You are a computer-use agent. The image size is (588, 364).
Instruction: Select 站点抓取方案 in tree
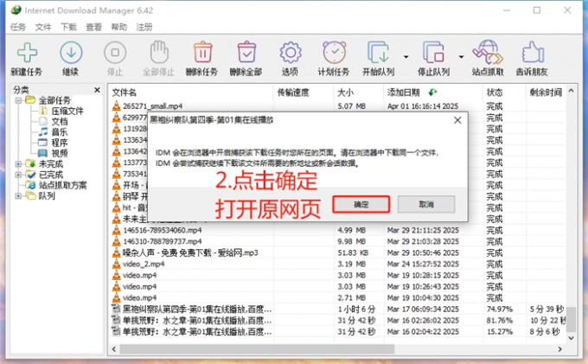coord(62,185)
